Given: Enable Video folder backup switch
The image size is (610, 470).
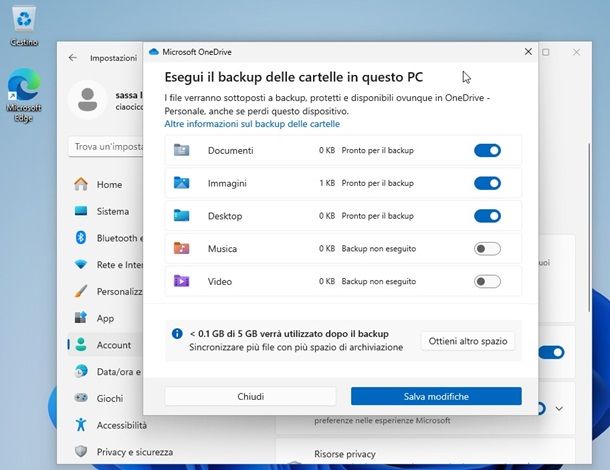Looking at the screenshot, I should (487, 281).
